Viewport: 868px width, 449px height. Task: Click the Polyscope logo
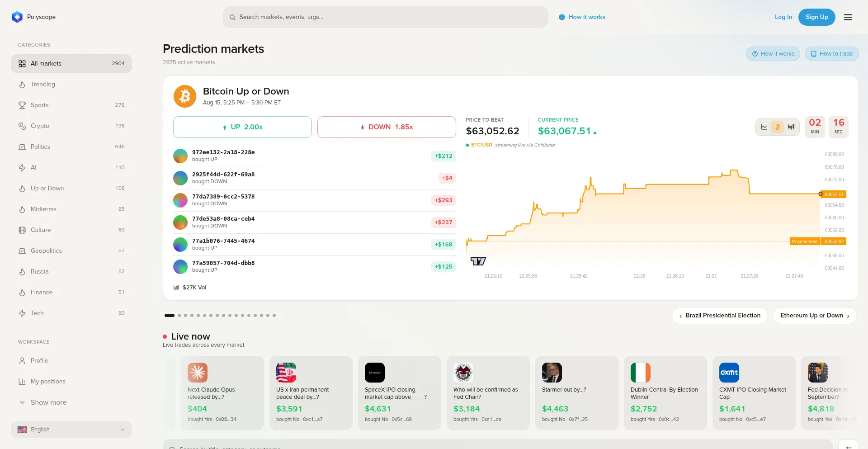click(x=17, y=17)
